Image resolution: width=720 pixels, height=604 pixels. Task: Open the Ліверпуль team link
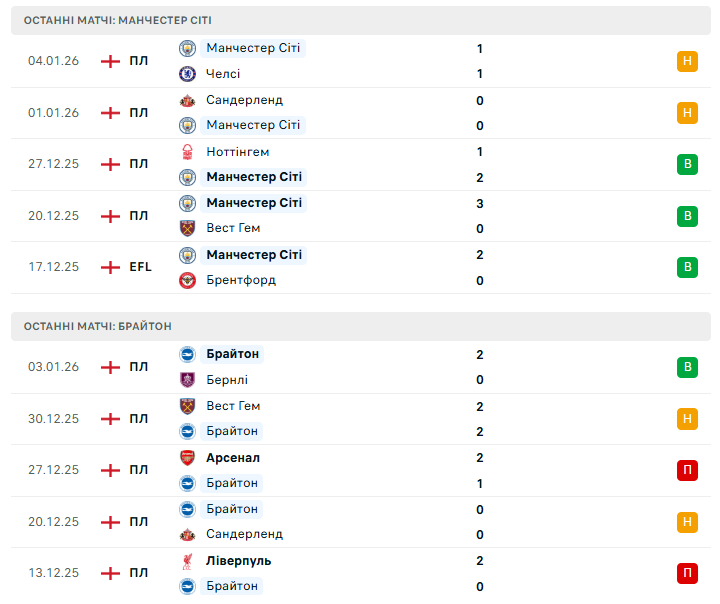(x=238, y=561)
